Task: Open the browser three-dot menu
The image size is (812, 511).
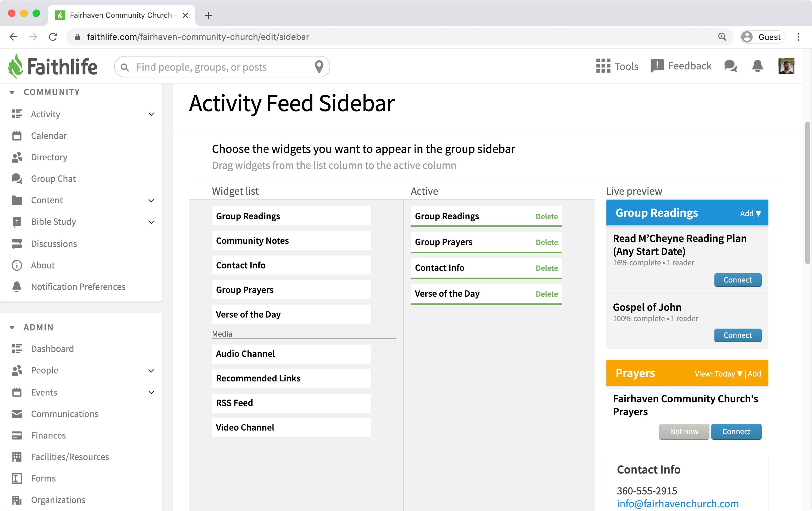Action: coord(798,37)
